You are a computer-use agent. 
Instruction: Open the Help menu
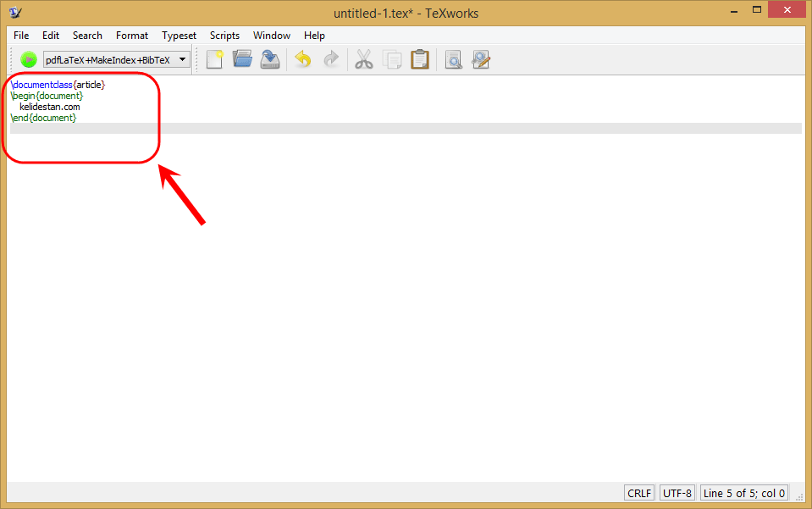click(314, 36)
